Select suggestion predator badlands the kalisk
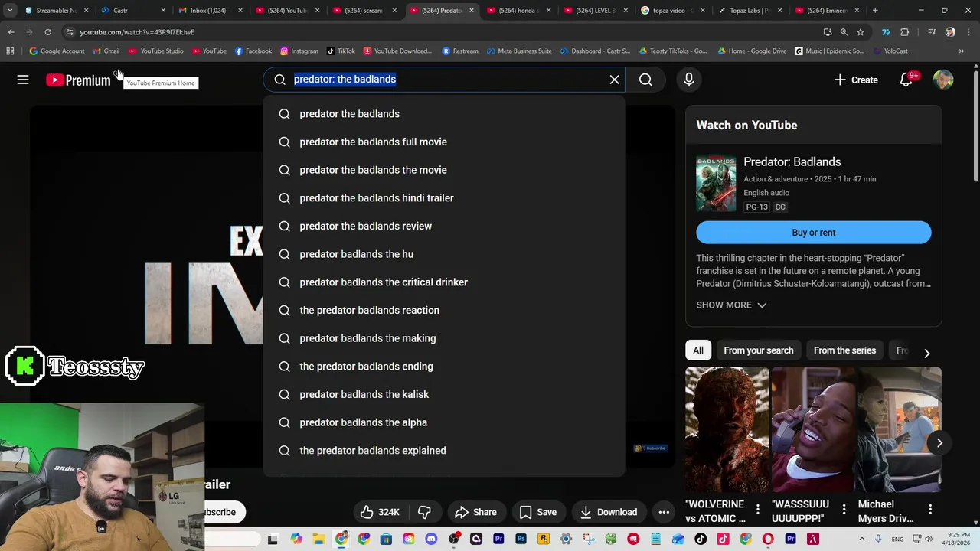 (x=444, y=394)
